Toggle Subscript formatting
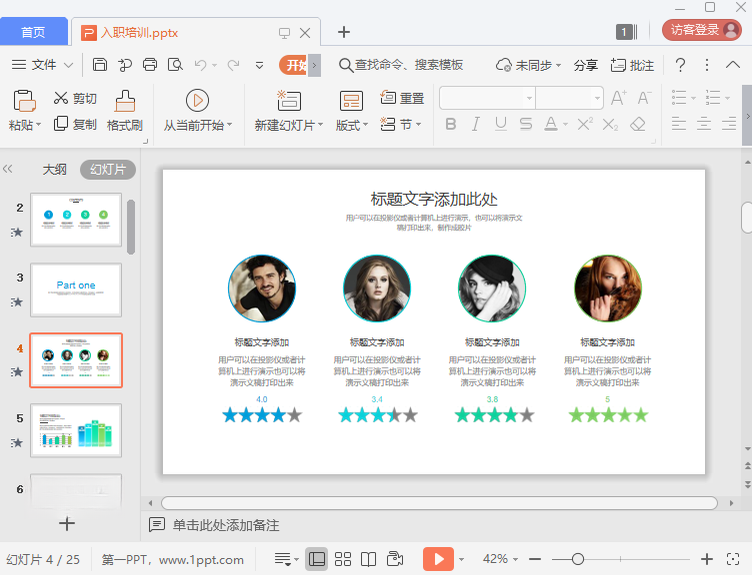This screenshot has width=752, height=575. pyautogui.click(x=610, y=125)
